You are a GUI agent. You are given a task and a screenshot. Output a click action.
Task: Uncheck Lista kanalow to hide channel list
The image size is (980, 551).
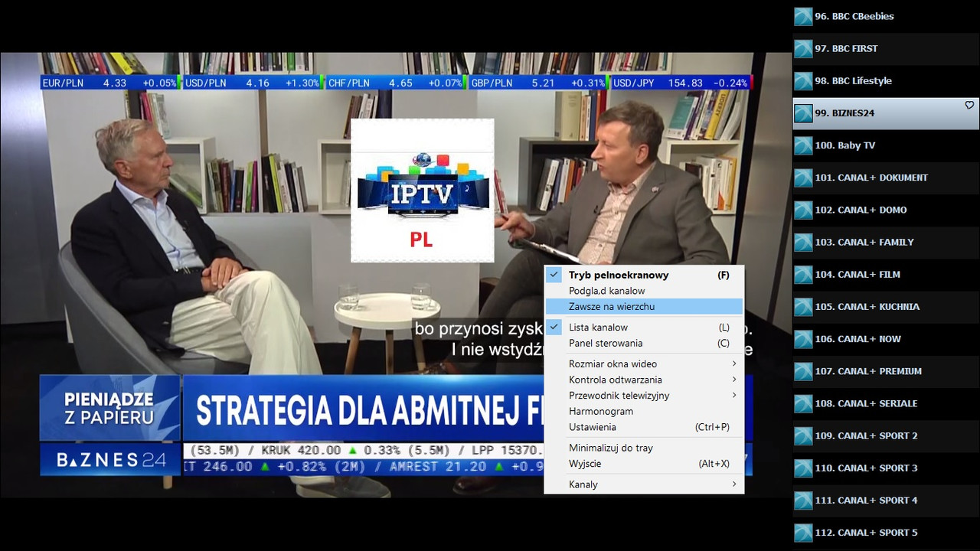[x=644, y=328]
